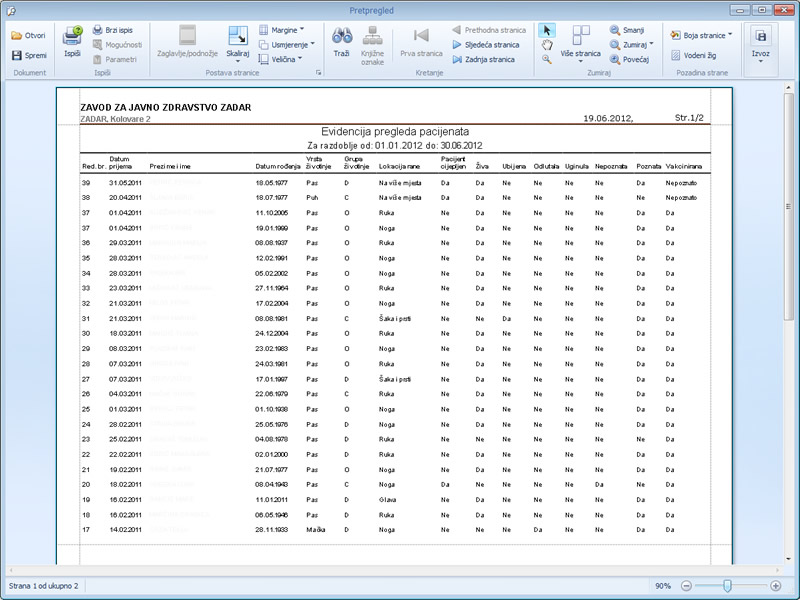This screenshot has width=800, height=600.
Task: Open the Skaliraj scaling dropdown
Action: [238, 44]
